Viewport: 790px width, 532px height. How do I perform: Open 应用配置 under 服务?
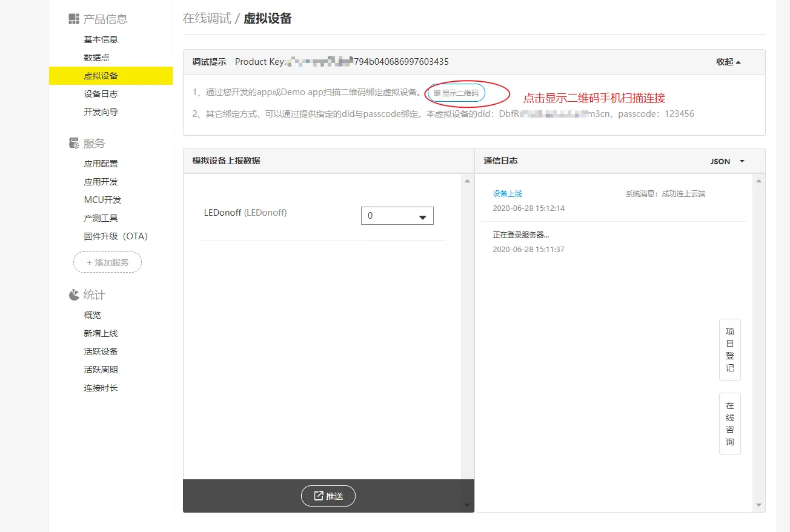101,164
